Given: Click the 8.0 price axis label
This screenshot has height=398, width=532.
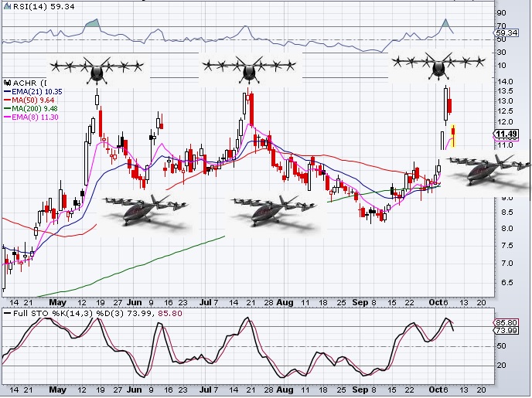Looking at the screenshot, I should 506,229.
